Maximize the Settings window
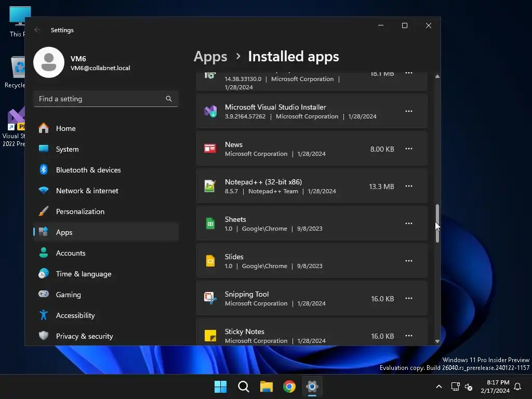 point(404,25)
